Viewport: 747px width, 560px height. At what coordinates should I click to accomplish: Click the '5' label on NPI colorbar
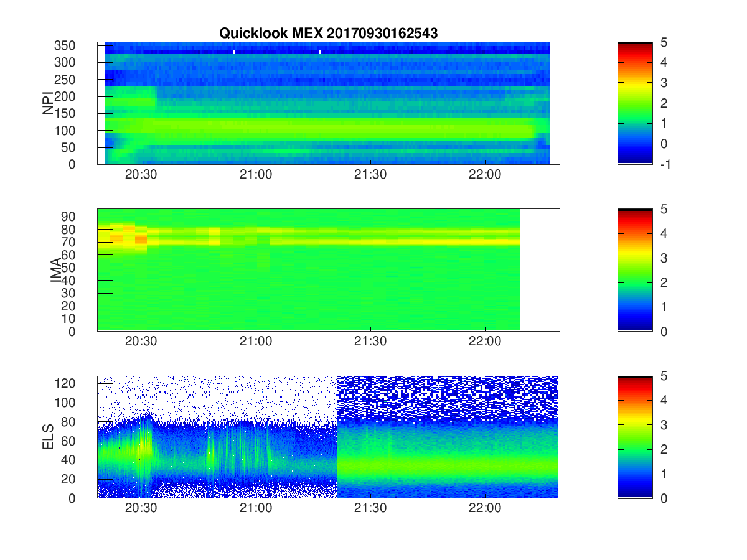664,42
